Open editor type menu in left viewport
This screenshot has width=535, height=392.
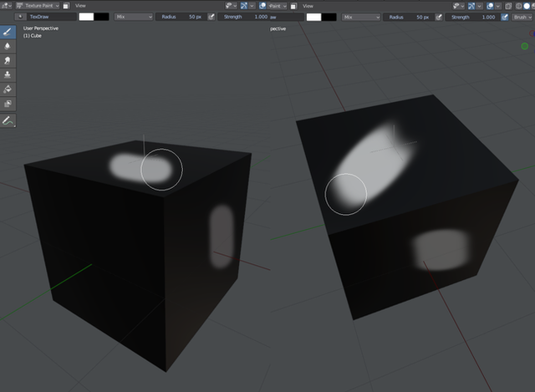pos(6,6)
